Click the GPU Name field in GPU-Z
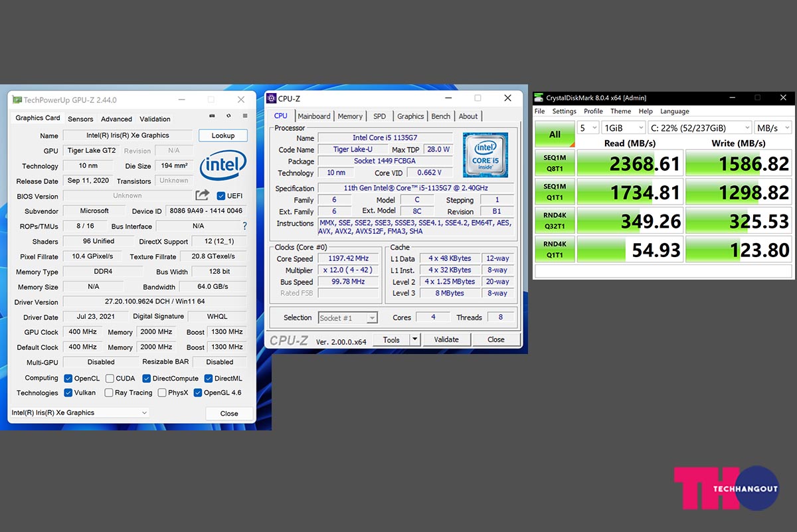This screenshot has height=532, width=797. (128, 135)
